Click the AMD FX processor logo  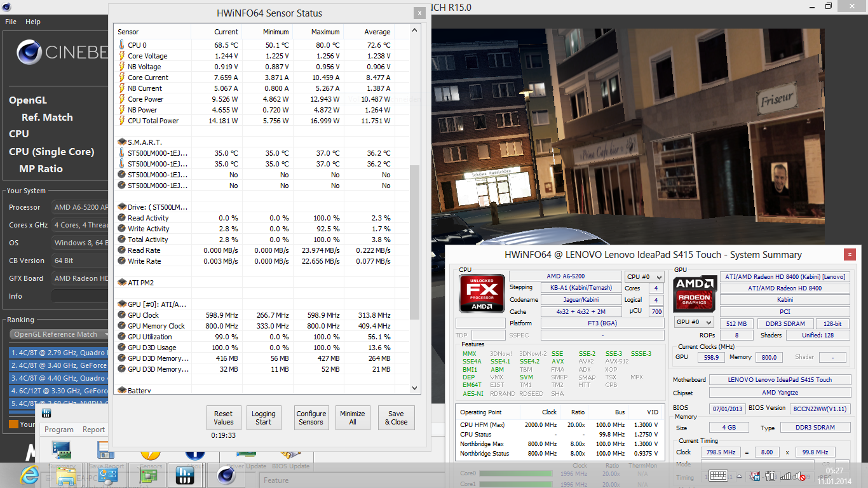click(482, 294)
